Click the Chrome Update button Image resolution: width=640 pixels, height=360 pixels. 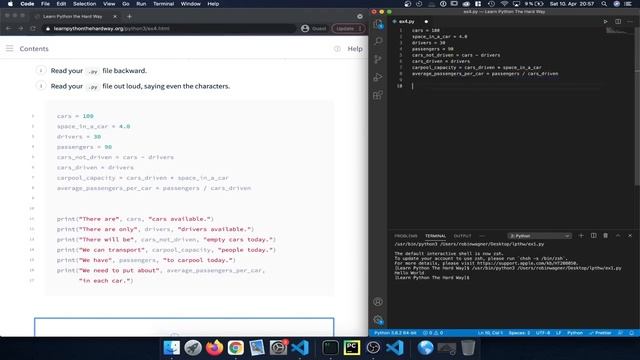pyautogui.click(x=348, y=28)
